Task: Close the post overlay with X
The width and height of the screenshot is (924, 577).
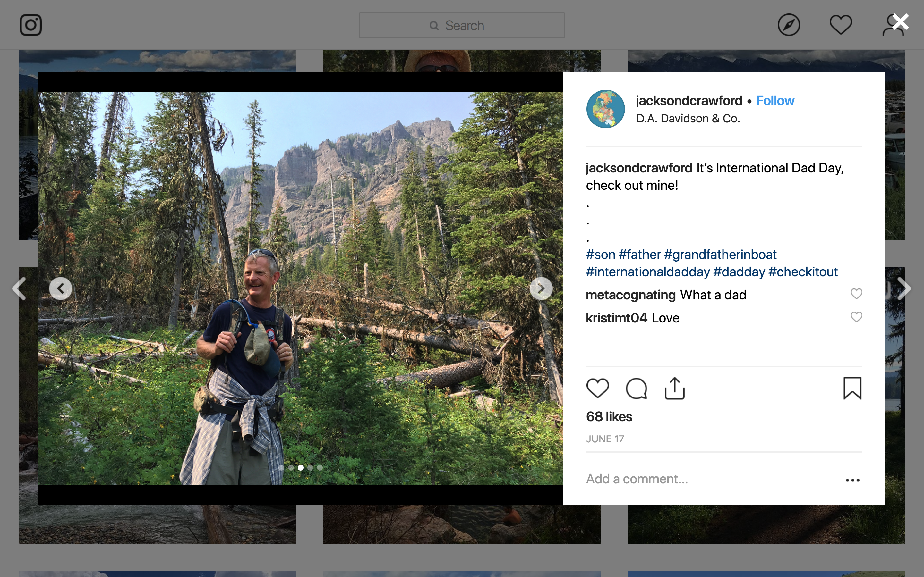Action: [x=901, y=22]
